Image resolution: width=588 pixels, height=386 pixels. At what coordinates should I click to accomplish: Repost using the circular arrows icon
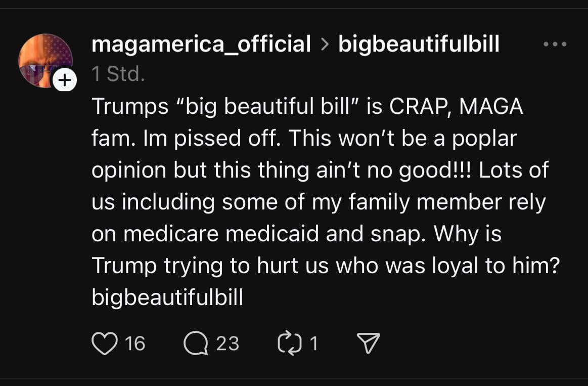(289, 343)
